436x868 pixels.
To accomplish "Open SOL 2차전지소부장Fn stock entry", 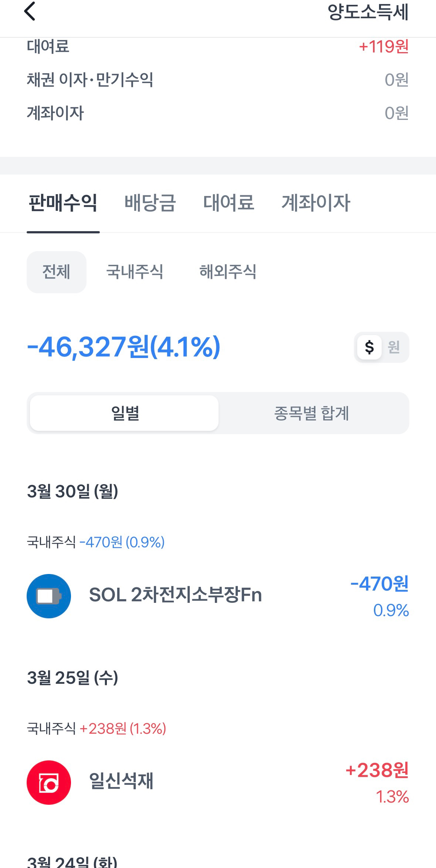I will click(x=175, y=595).
